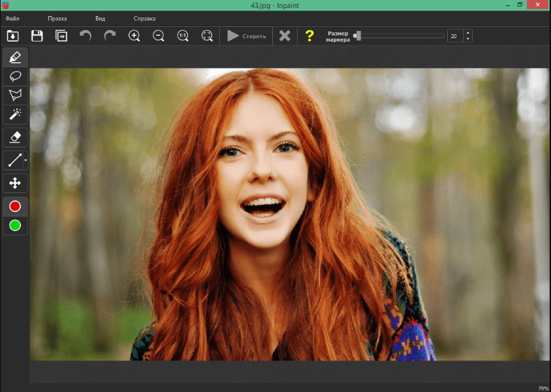This screenshot has width=551, height=392.
Task: Select the guide Line tool
Action: click(x=13, y=160)
